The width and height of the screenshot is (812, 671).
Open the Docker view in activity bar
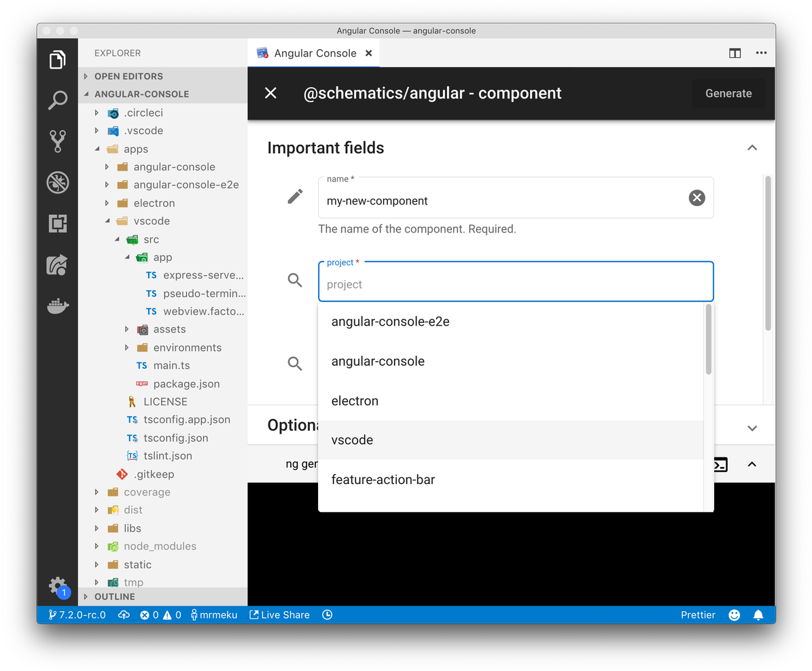pos(58,306)
